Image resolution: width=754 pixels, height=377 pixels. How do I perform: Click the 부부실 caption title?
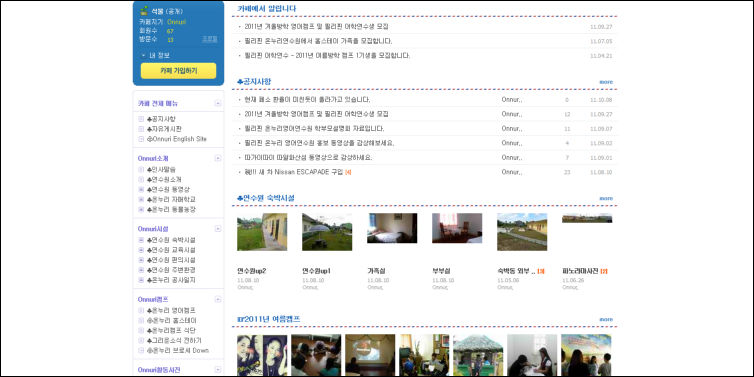click(441, 271)
